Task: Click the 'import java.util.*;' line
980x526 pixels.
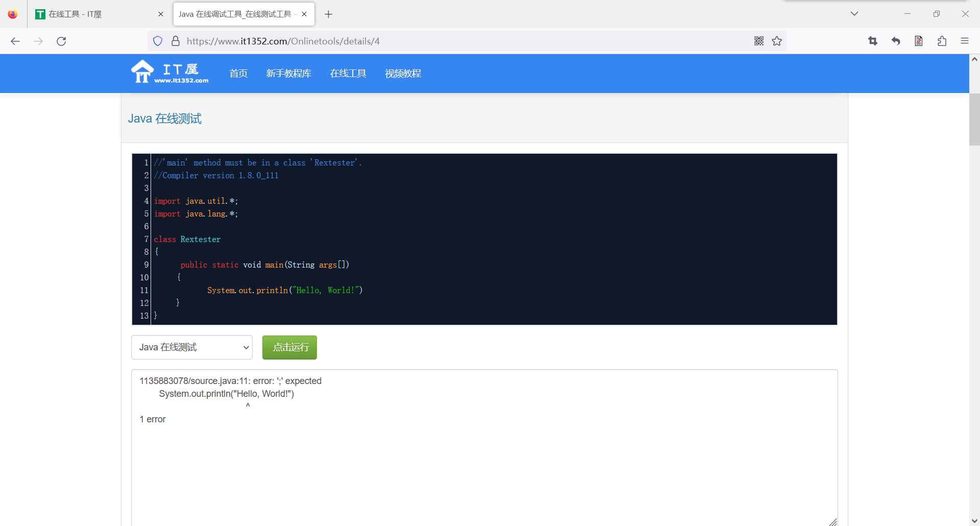Action: pos(196,201)
